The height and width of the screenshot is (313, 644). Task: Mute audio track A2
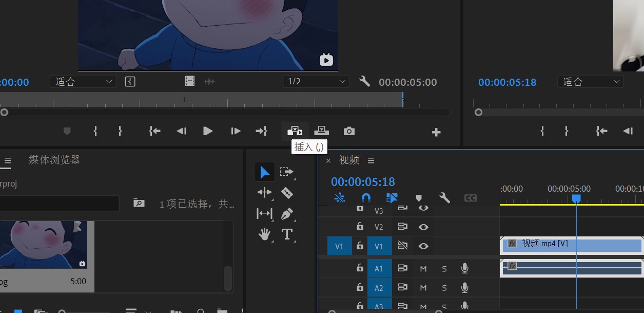point(423,288)
